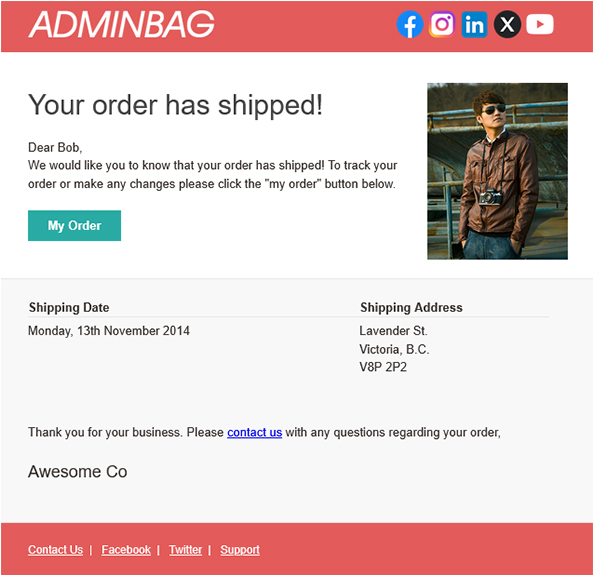Open the LinkedIn icon in the header
The width and height of the screenshot is (594, 575).
point(474,25)
